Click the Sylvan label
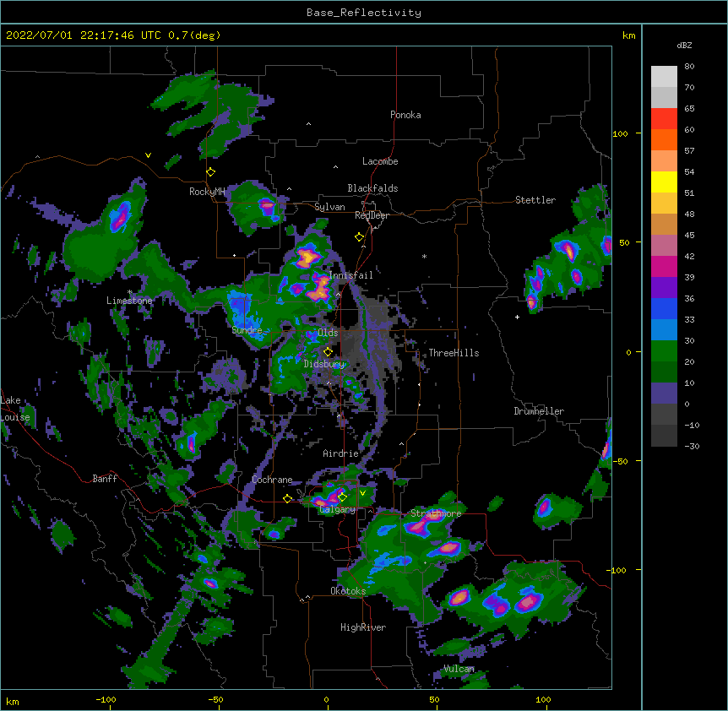This screenshot has height=711, width=728. [x=329, y=208]
